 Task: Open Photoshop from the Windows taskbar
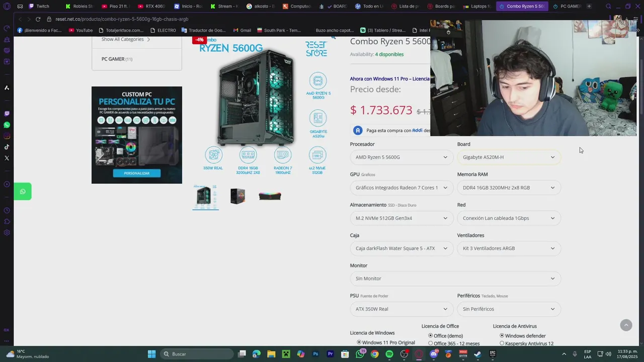tap(315, 354)
